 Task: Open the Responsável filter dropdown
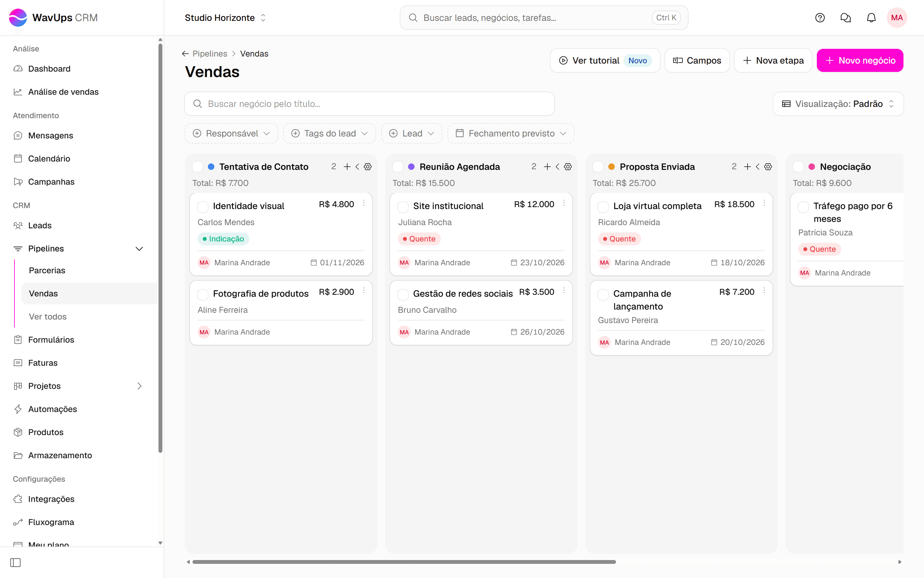pyautogui.click(x=232, y=133)
